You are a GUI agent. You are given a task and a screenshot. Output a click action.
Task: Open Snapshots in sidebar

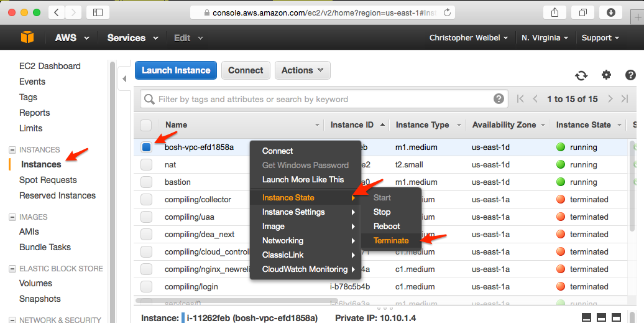click(x=40, y=299)
